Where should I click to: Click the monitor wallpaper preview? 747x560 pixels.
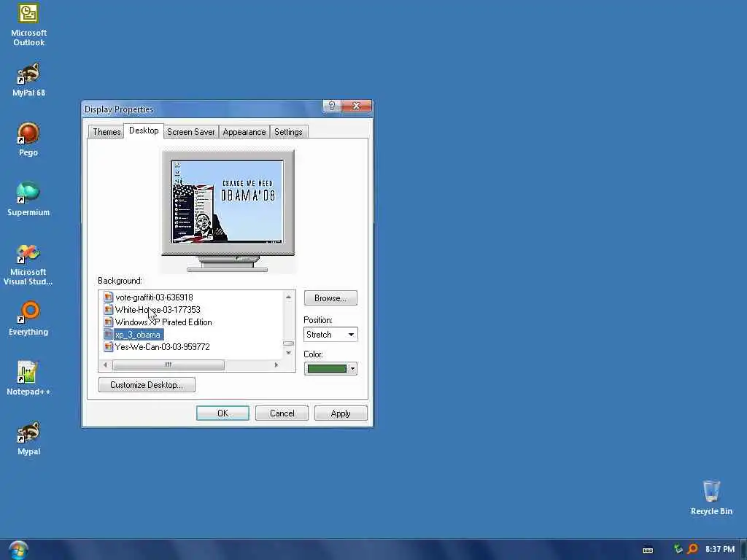pyautogui.click(x=228, y=201)
